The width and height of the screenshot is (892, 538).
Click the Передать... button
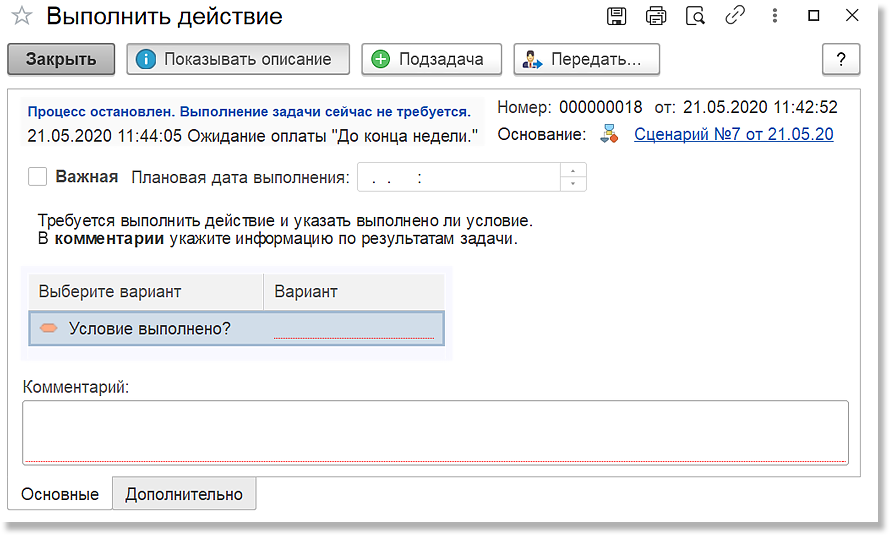coord(587,59)
